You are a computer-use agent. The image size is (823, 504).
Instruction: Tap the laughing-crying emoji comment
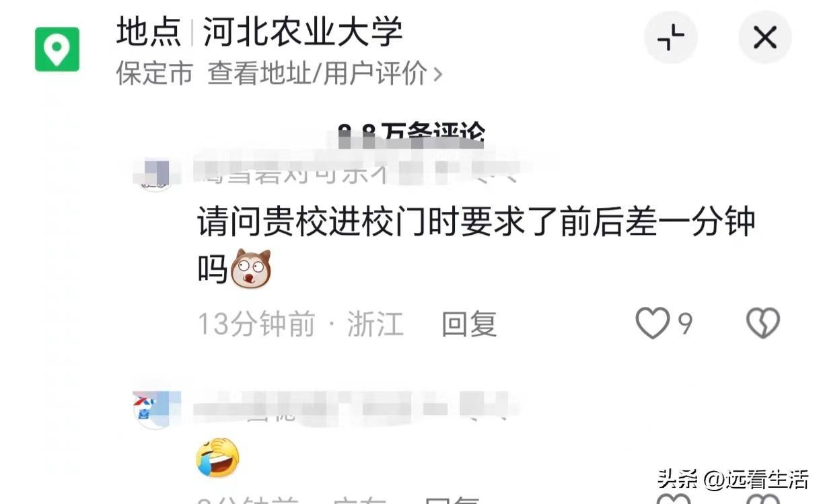tap(218, 456)
